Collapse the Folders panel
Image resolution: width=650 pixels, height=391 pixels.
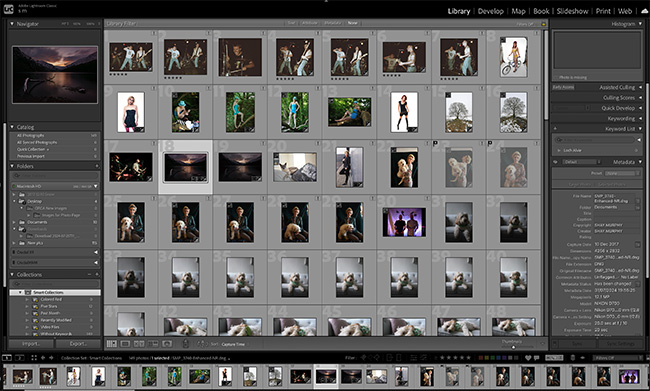(x=12, y=166)
